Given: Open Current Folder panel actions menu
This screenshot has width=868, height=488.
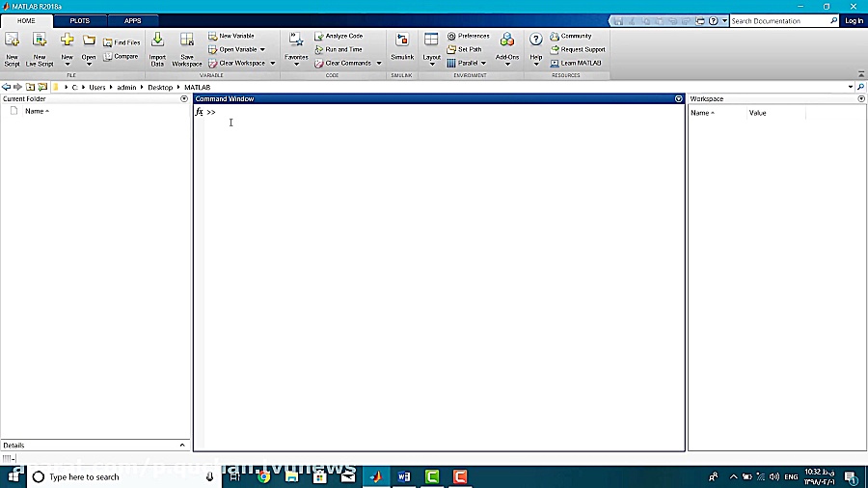Looking at the screenshot, I should [x=184, y=99].
